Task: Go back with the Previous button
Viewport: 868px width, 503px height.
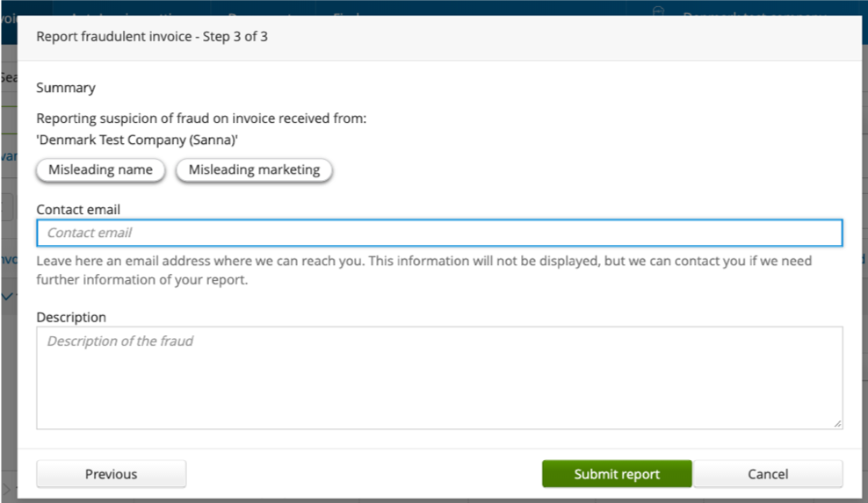Action: pyautogui.click(x=111, y=474)
